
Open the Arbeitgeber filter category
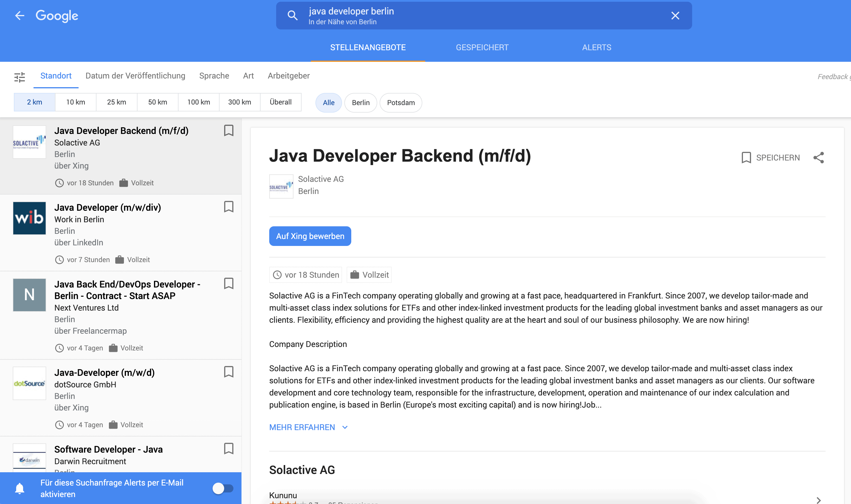(x=289, y=76)
